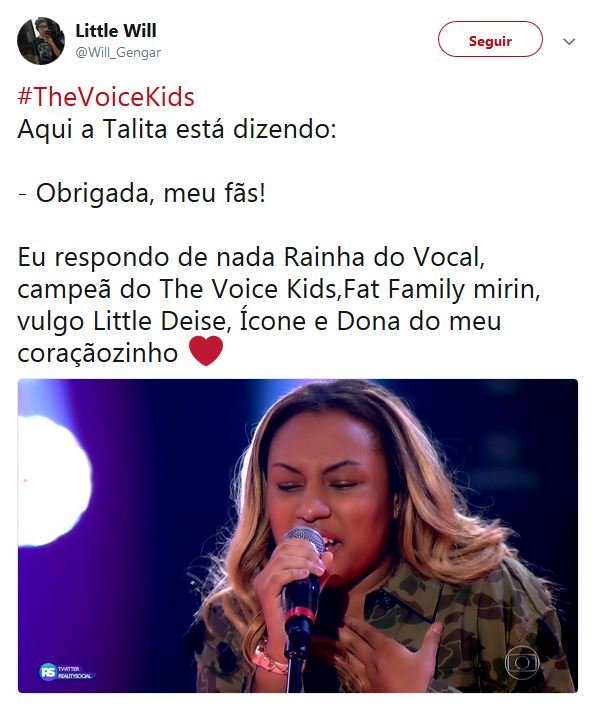595x712 pixels.
Task: Click the line 'Obrigada, meu fãs!'
Action: 142,193
